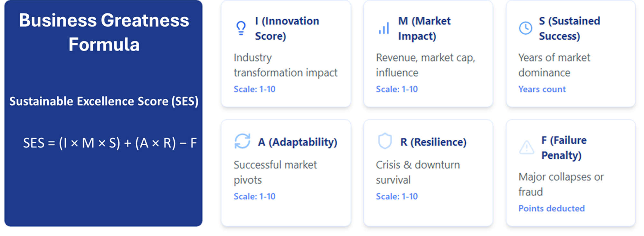
Task: Select the R (Resilience) heading
Action: [x=433, y=142]
